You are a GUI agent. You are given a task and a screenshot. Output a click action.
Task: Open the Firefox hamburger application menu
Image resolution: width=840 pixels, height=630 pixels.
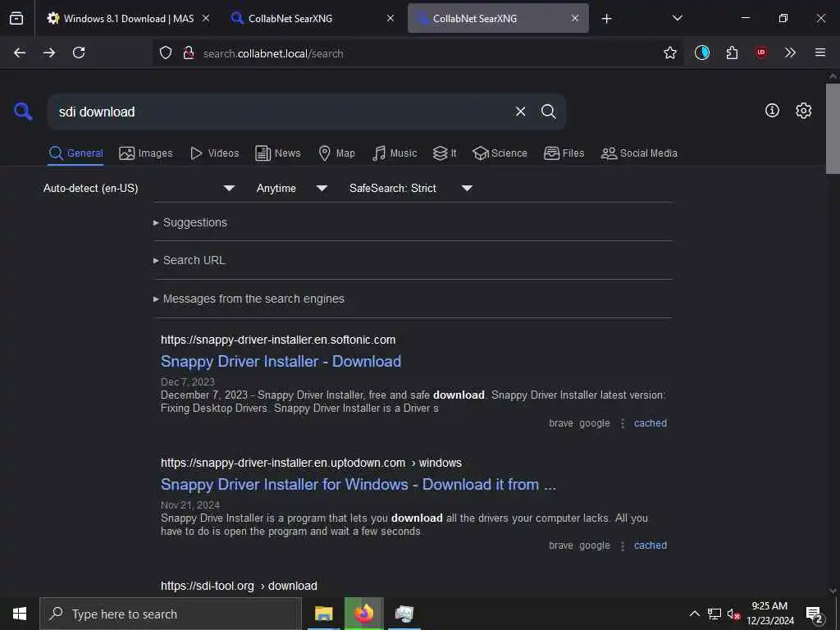click(820, 52)
